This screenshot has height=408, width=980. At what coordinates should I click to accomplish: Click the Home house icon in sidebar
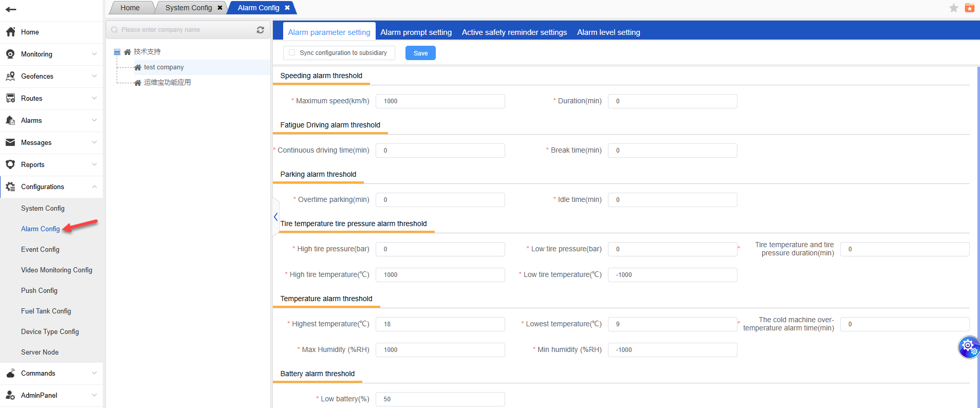point(10,32)
